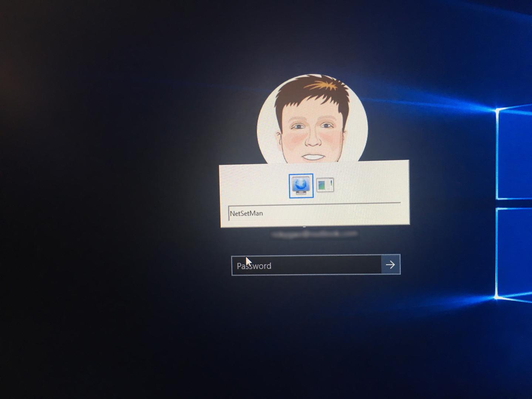Submit password with the arrow button
The image size is (532, 399).
click(391, 265)
